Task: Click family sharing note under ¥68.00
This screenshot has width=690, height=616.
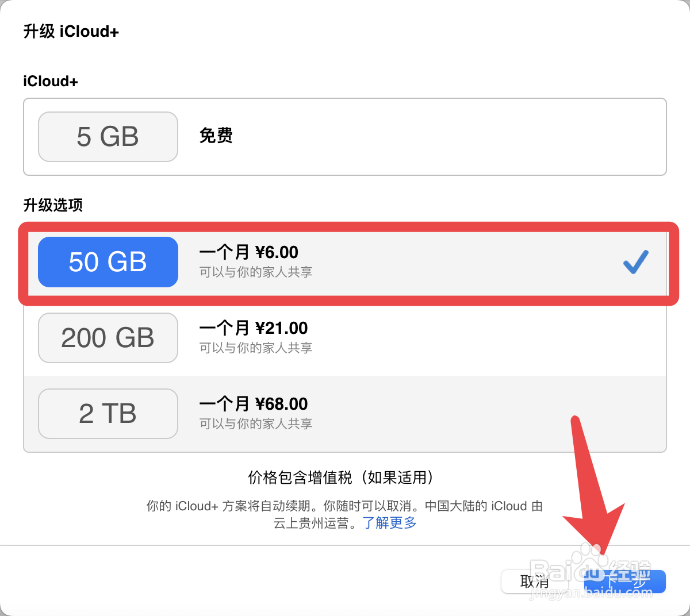Action: tap(256, 424)
